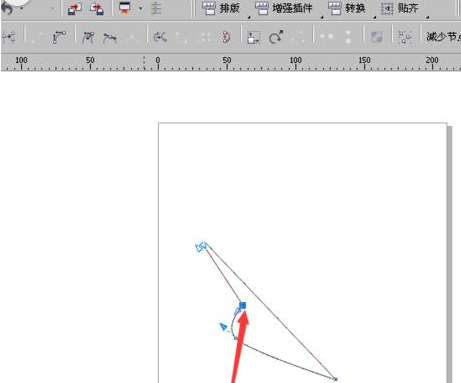Select the bottom-right node of the triangle
461x383 pixels.
[x=336, y=379]
